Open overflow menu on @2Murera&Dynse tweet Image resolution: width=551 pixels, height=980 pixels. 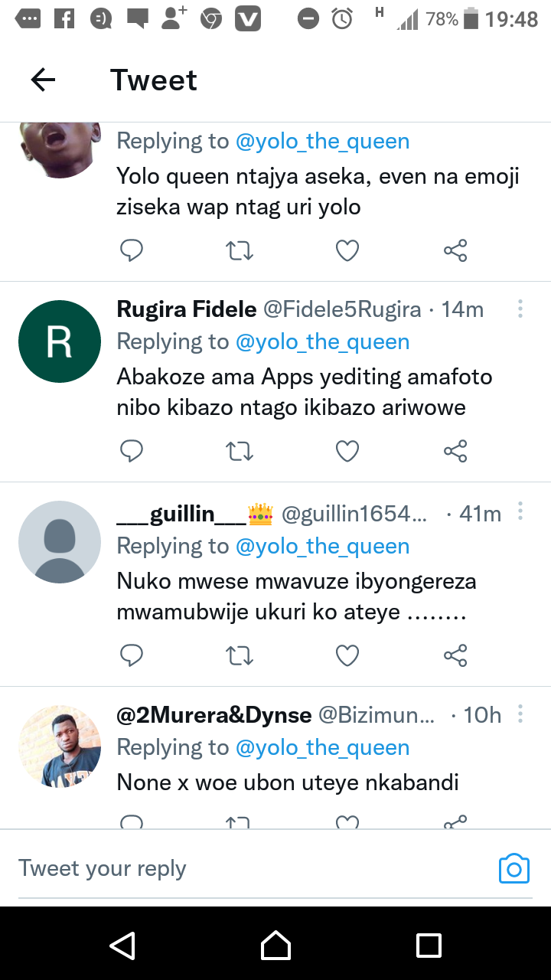pyautogui.click(x=520, y=714)
